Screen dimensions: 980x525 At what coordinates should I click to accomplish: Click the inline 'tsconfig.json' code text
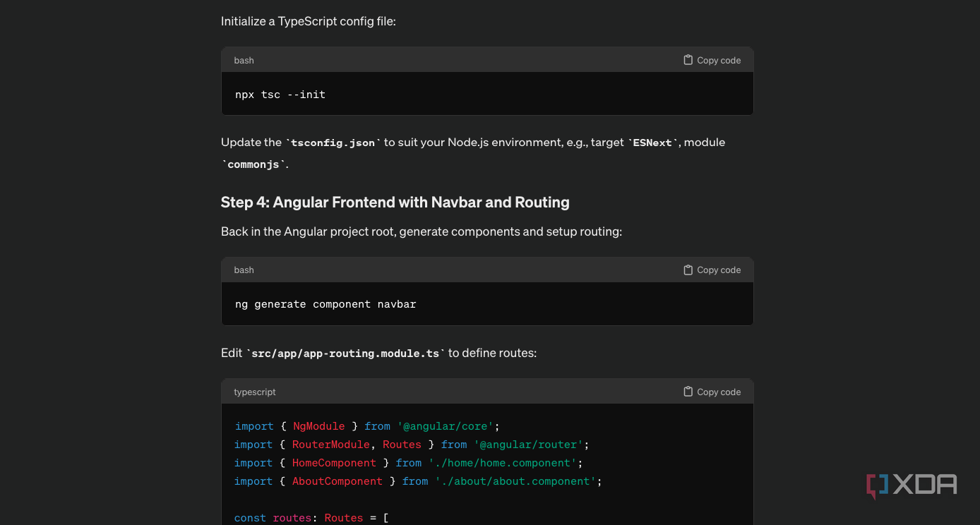click(x=333, y=143)
